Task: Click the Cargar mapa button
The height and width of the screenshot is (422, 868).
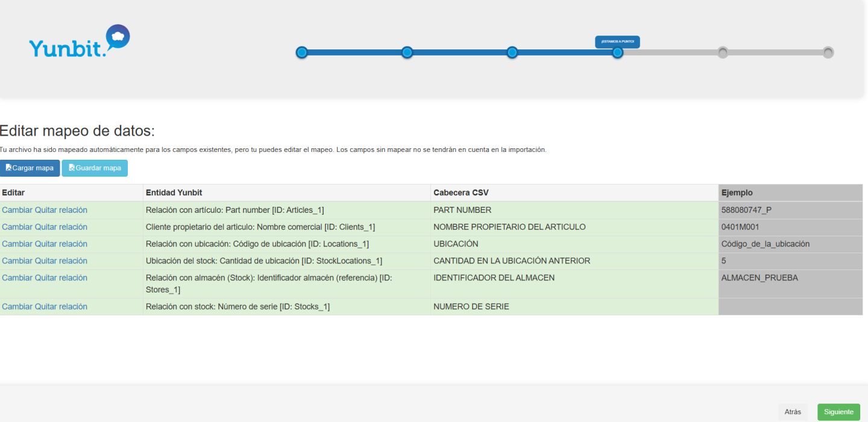Action: coord(30,168)
